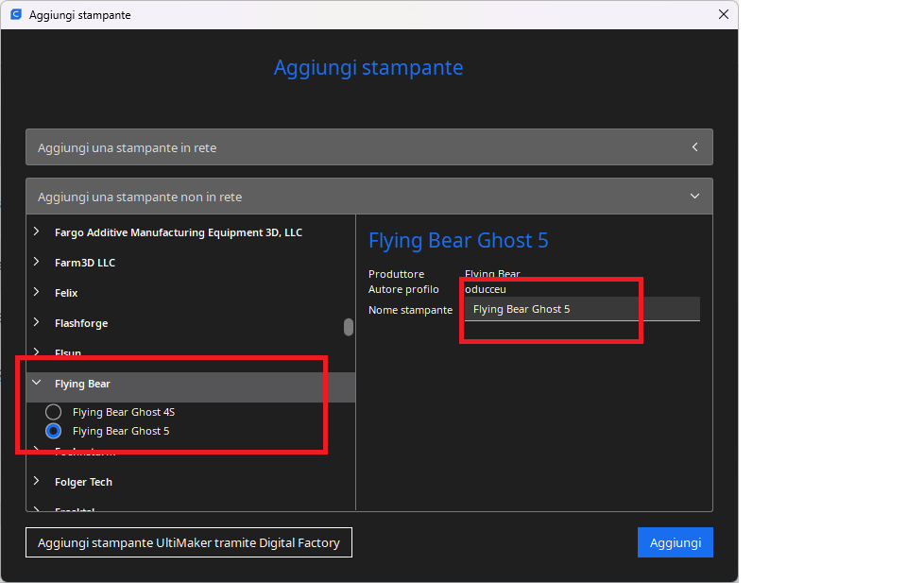Click the 'Nome stampante' text field
The image size is (924, 583).
click(x=581, y=309)
